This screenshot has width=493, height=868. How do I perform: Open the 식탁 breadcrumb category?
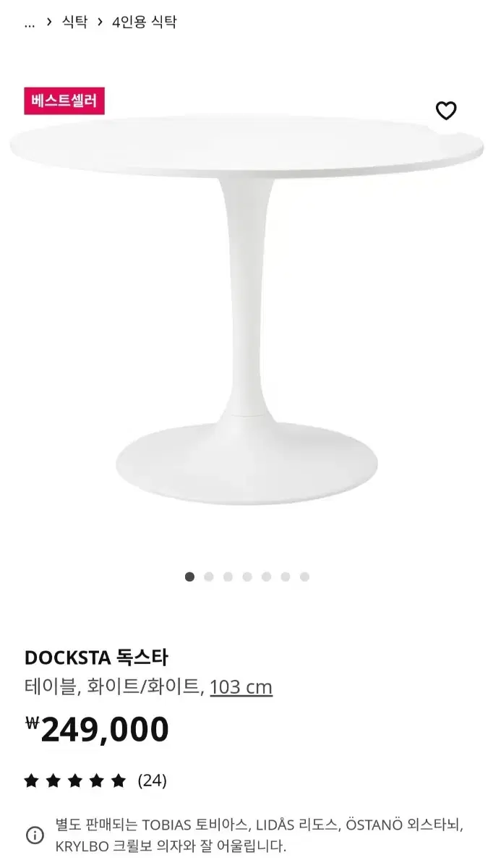(74, 22)
